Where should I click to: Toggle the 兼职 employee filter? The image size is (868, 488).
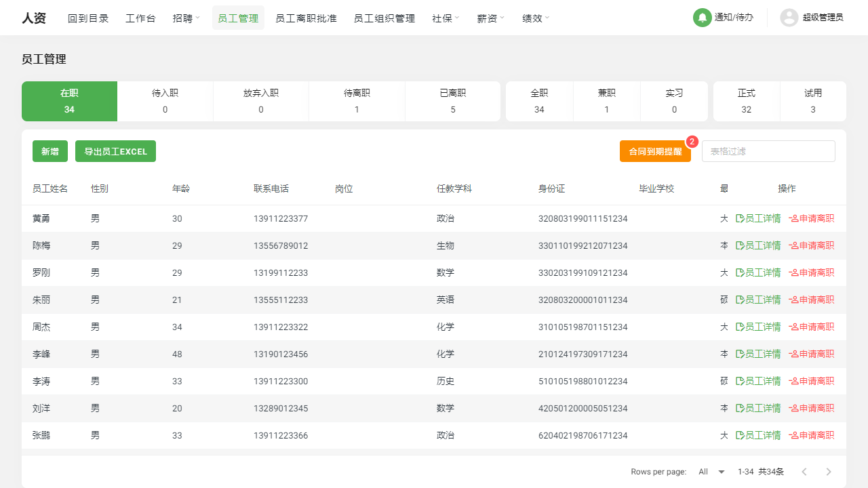click(x=606, y=101)
